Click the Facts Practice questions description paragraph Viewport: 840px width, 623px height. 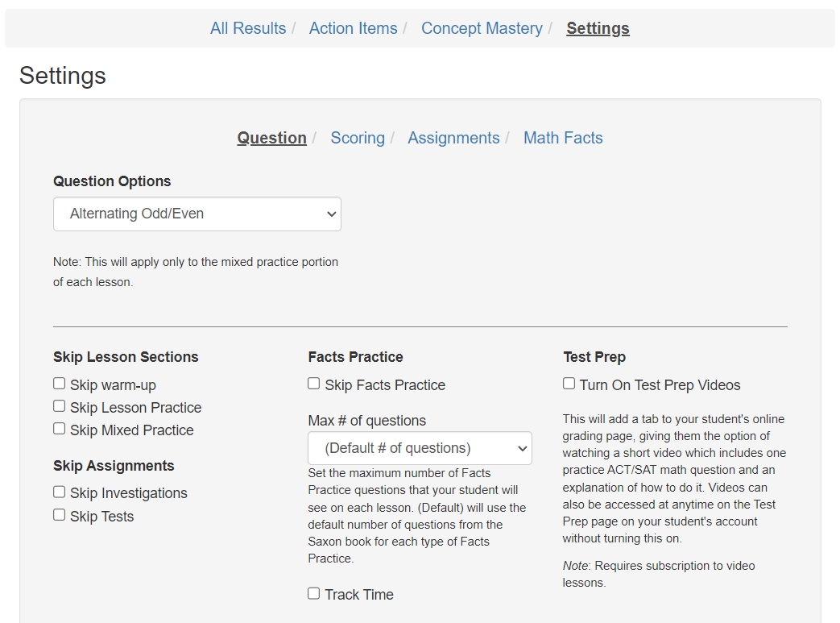[417, 516]
